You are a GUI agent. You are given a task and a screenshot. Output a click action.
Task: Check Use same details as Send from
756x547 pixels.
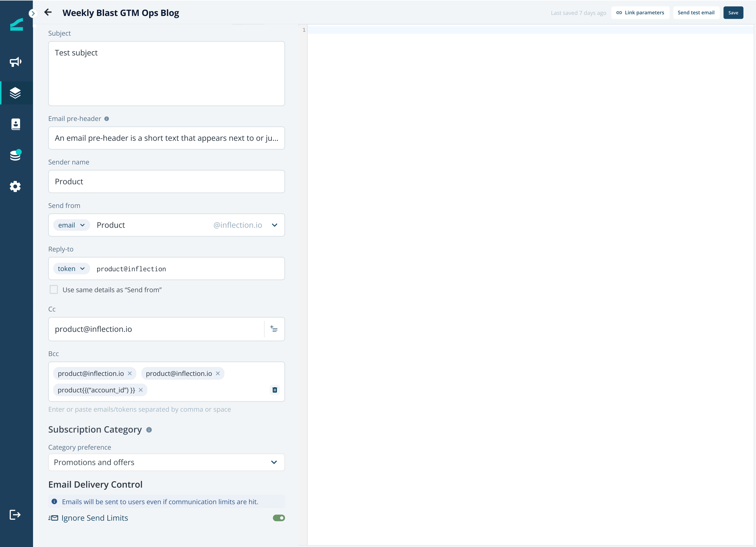(x=54, y=289)
